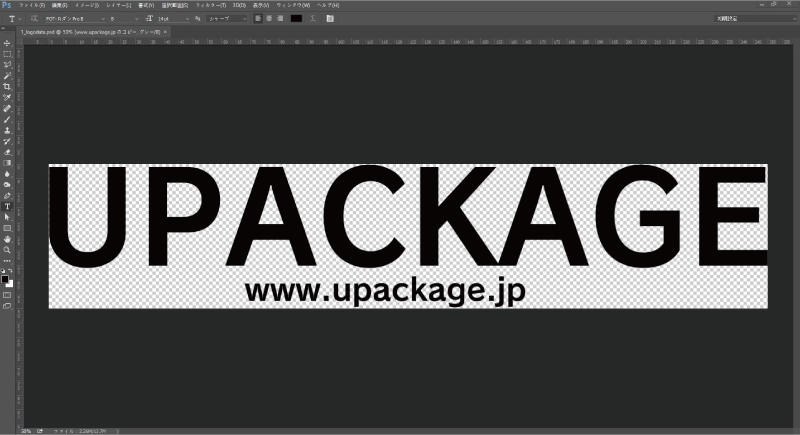Screen dimensions: 800x435
Task: Click the Photoshop Ps logo icon
Action: pyautogui.click(x=7, y=5)
